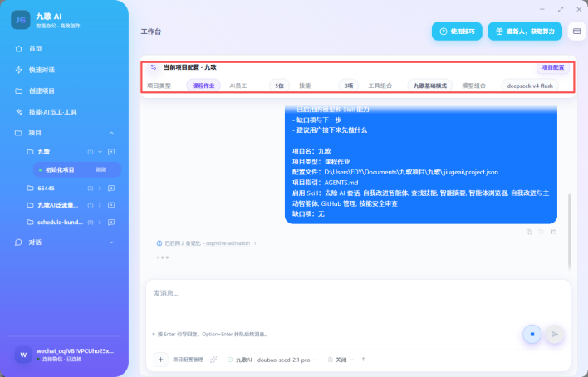Open the card panel icon at top right

(576, 32)
